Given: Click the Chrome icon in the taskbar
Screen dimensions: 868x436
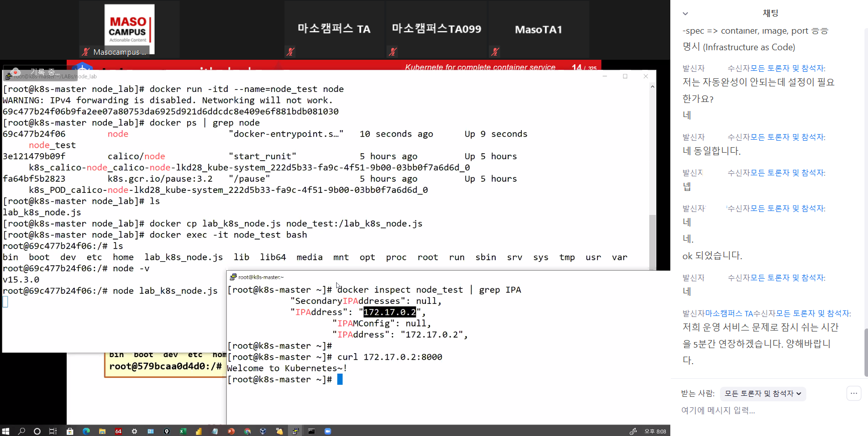Looking at the screenshot, I should (x=247, y=431).
